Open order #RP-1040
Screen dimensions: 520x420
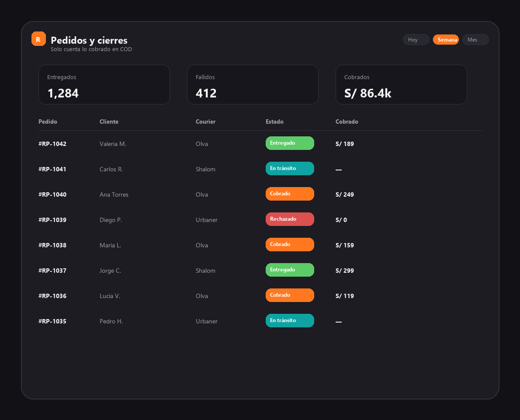click(52, 195)
